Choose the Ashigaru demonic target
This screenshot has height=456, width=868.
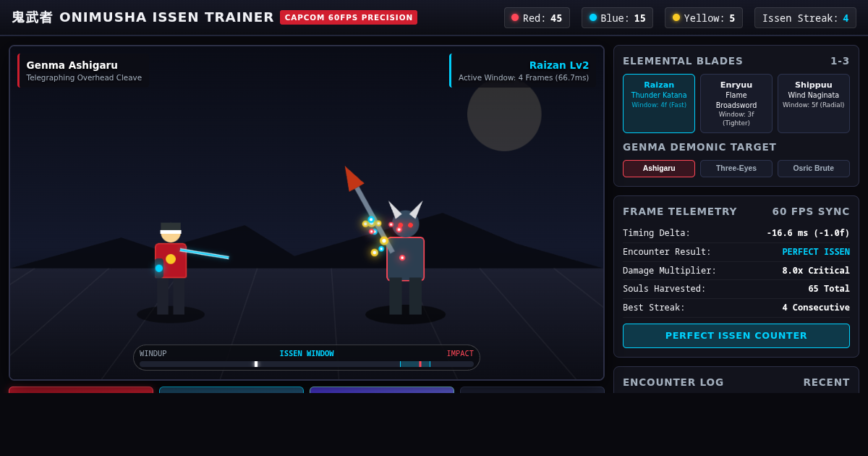[659, 169]
